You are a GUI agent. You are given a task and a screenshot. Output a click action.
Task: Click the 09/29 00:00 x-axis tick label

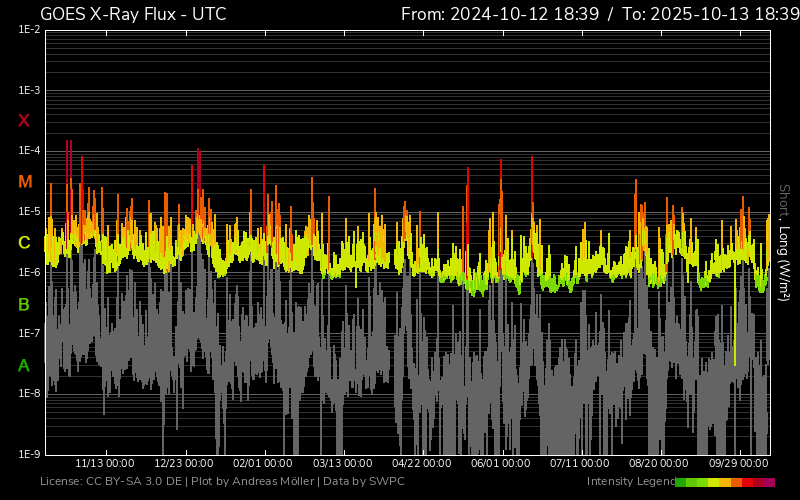[x=737, y=464]
